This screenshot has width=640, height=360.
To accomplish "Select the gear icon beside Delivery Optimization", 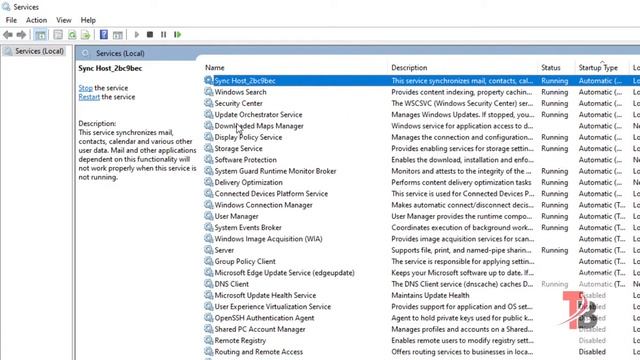I will [209, 182].
